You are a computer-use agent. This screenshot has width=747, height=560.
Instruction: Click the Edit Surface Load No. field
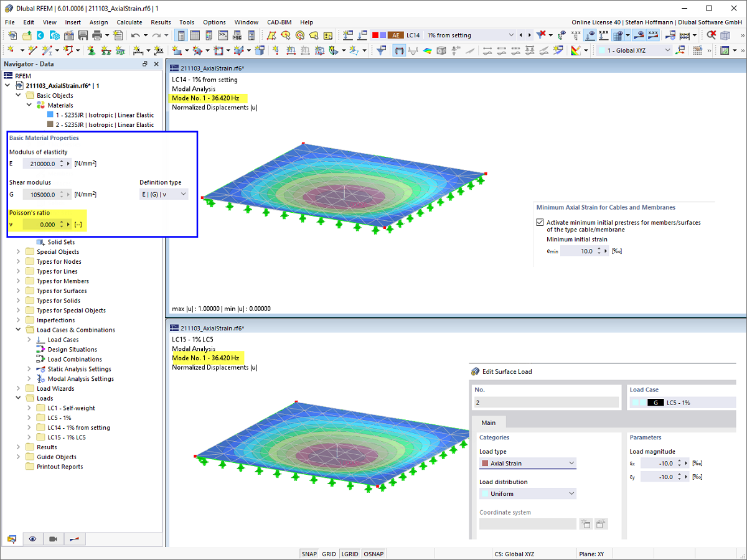coord(547,403)
